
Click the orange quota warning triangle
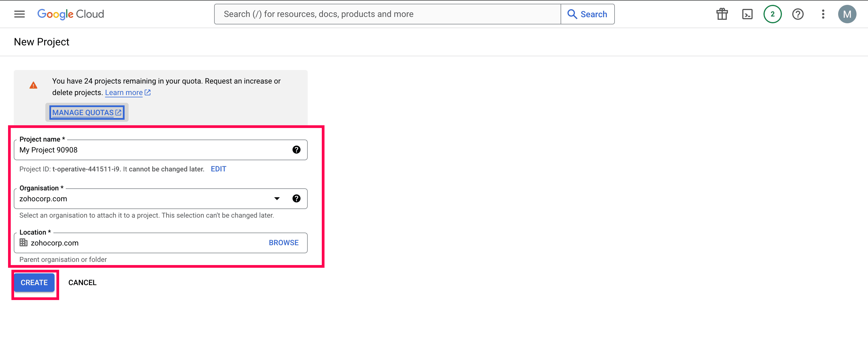coord(33,85)
